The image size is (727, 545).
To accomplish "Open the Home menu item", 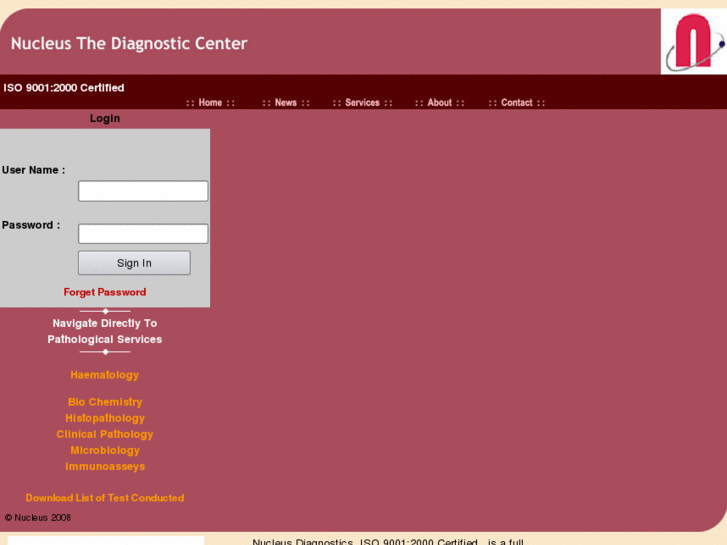I will [x=210, y=103].
